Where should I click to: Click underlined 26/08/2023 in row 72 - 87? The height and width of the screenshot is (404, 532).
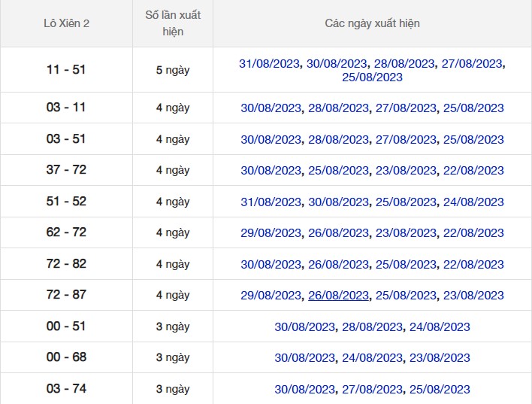[x=338, y=296]
